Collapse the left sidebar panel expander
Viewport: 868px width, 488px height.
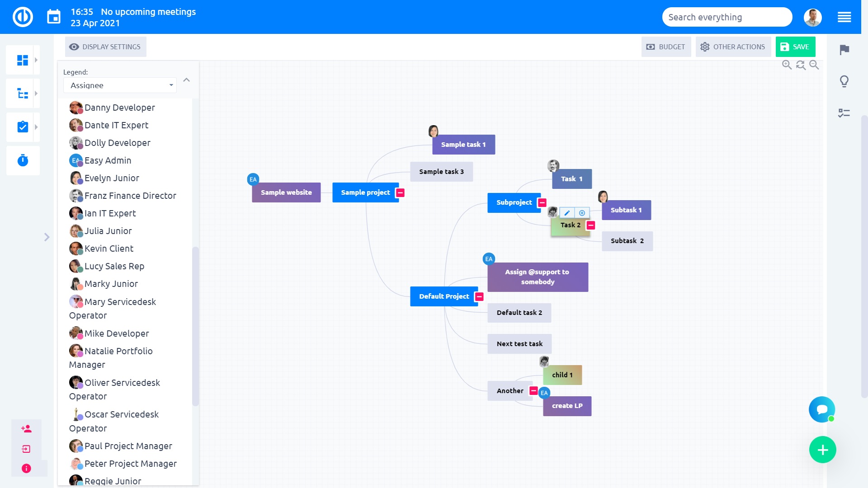(47, 237)
